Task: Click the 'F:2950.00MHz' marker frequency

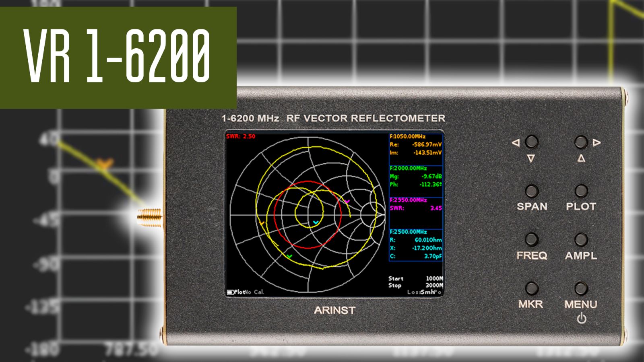Action: [408, 200]
